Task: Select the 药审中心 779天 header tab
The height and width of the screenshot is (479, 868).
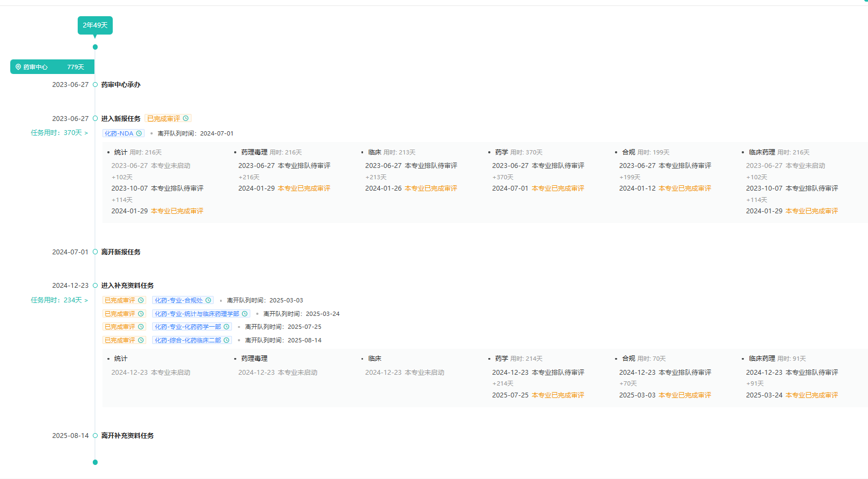Action: tap(52, 67)
